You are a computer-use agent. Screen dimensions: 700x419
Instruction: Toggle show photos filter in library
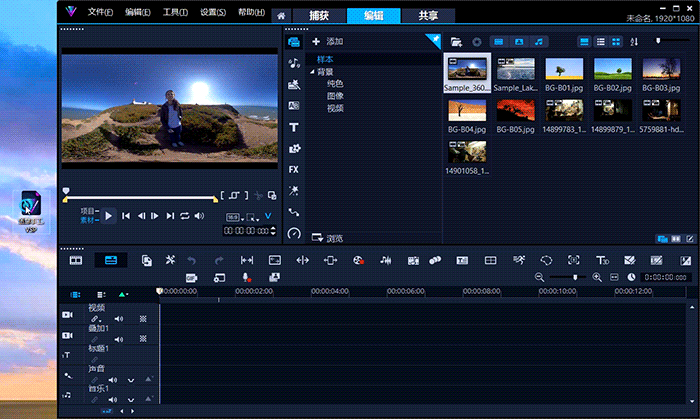click(518, 42)
